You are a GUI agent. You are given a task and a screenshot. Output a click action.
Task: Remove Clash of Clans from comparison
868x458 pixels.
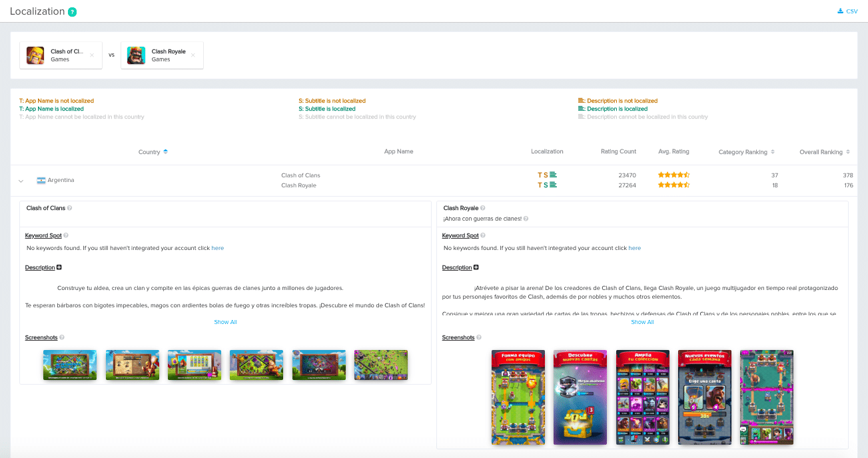[92, 55]
